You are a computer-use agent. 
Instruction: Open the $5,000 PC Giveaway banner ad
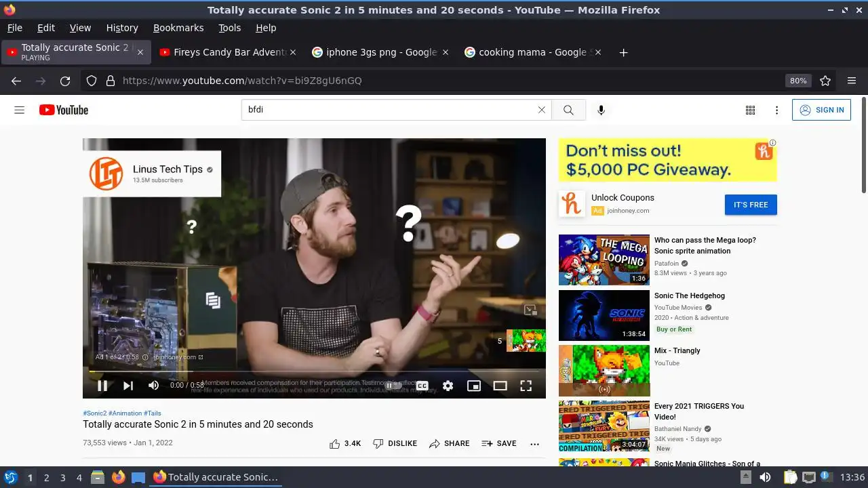click(667, 160)
